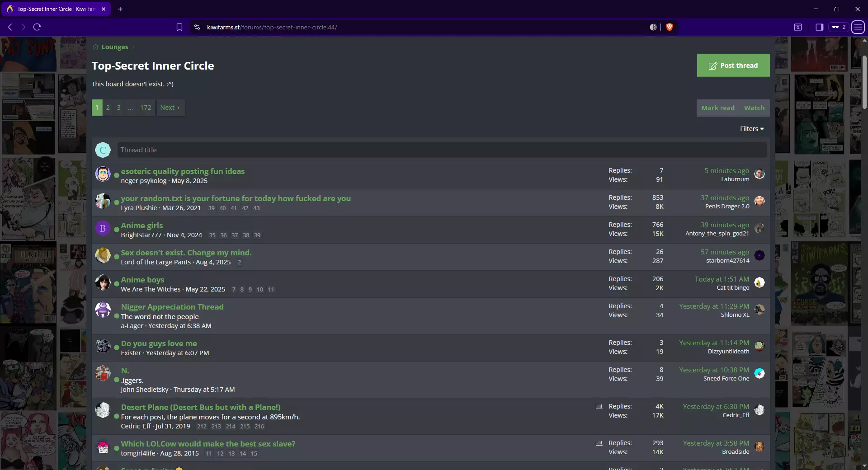This screenshot has height=470, width=868.
Task: Watch this forum
Action: tap(754, 108)
